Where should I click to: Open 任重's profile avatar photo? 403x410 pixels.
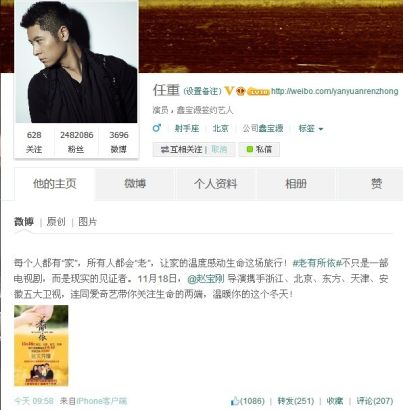(76, 61)
